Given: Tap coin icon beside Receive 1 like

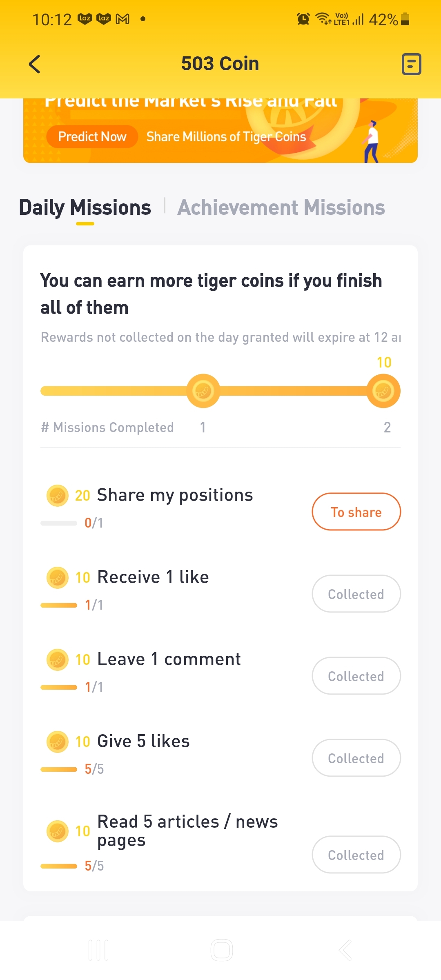Looking at the screenshot, I should (x=58, y=578).
